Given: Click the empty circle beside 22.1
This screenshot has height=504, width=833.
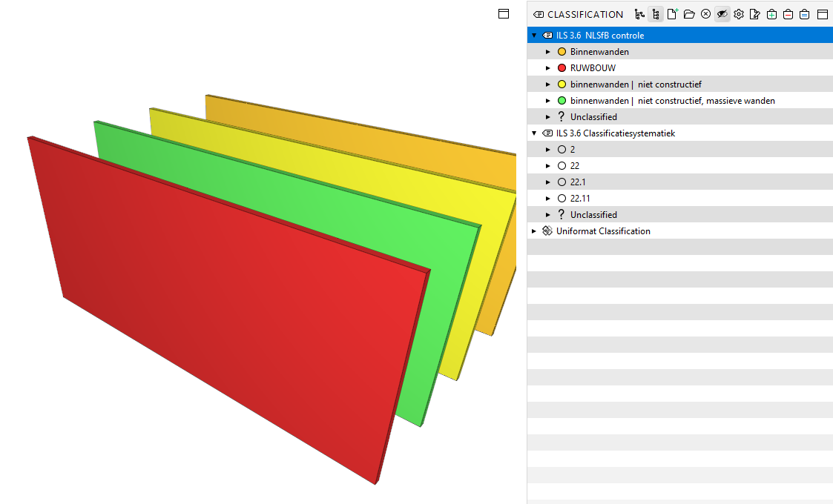Looking at the screenshot, I should [562, 182].
